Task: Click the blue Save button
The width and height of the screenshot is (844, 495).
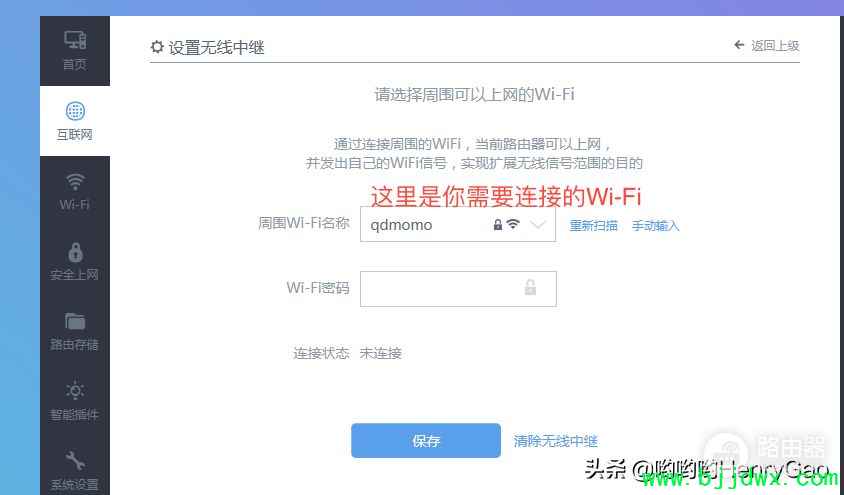Action: [426, 441]
